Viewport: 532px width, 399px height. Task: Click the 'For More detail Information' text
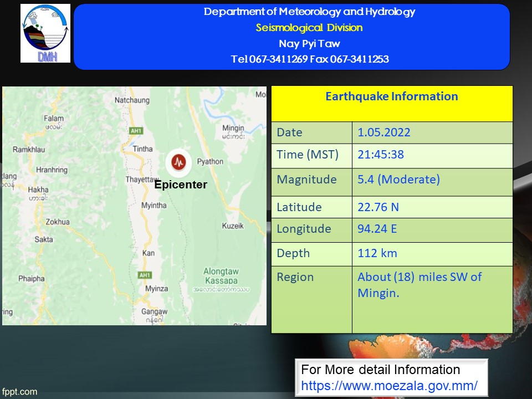tap(380, 370)
